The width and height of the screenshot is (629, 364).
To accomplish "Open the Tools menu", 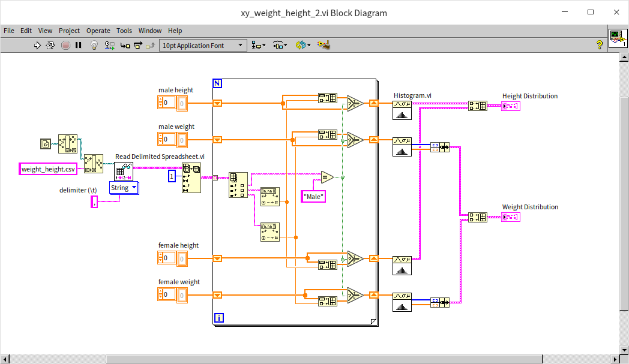I will (124, 31).
